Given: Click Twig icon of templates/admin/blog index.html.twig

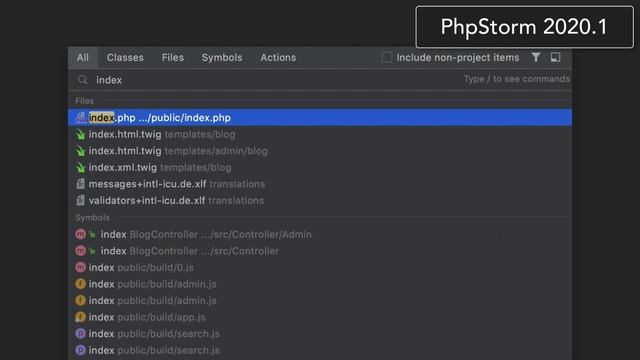Looking at the screenshot, I should coord(80,151).
